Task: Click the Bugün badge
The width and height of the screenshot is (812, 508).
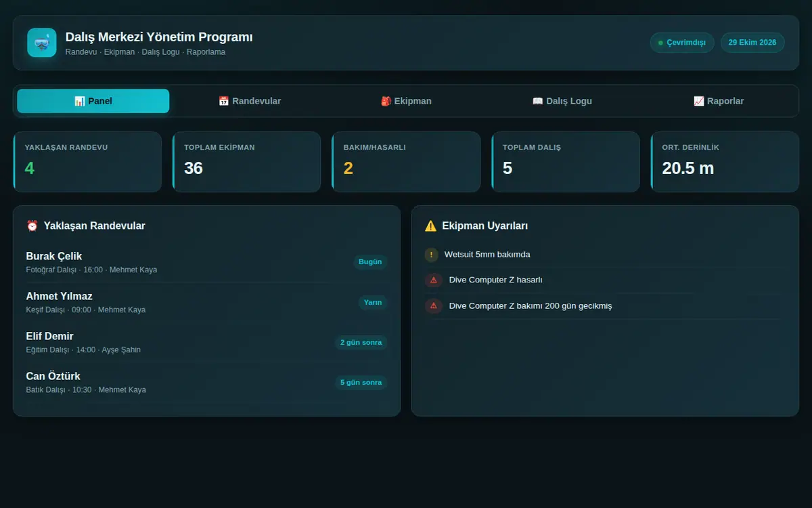Action: (x=370, y=262)
